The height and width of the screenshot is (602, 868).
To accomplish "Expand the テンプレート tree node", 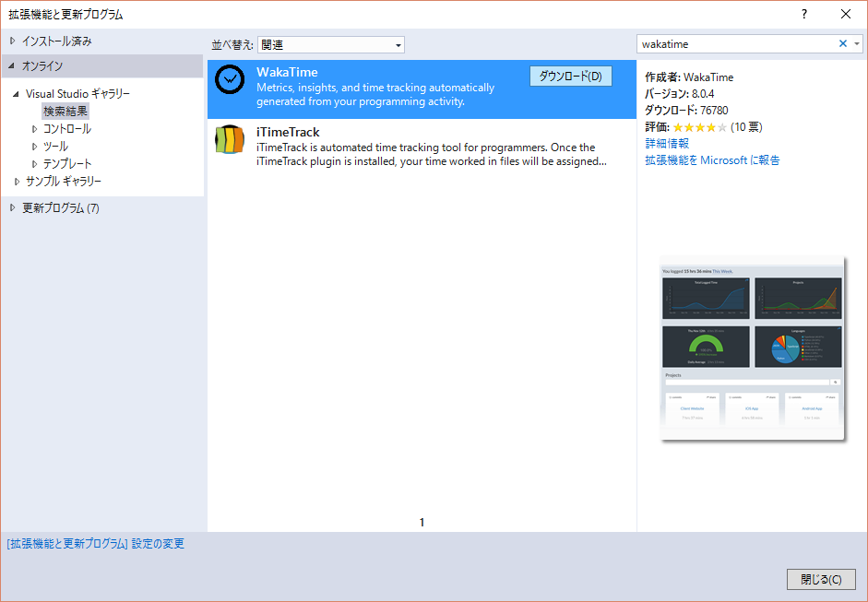I will pos(34,164).
